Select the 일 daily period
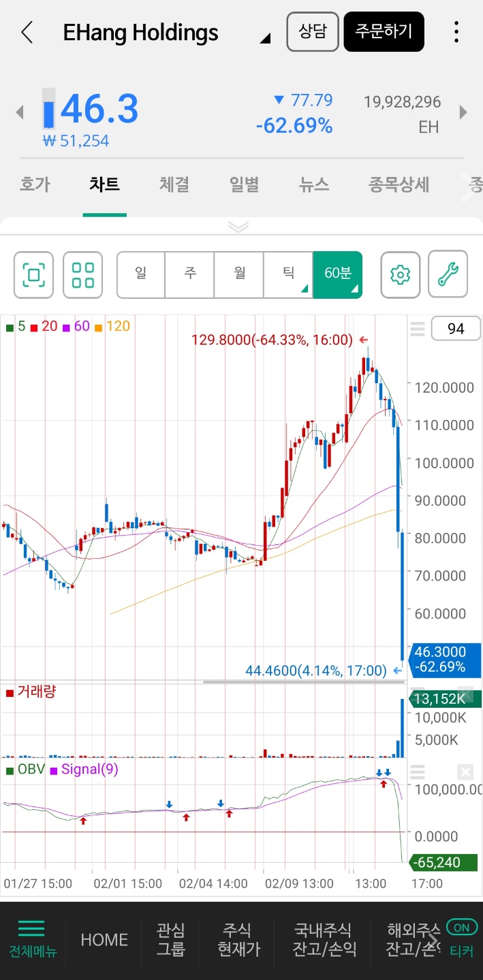Image resolution: width=483 pixels, height=980 pixels. tap(141, 275)
